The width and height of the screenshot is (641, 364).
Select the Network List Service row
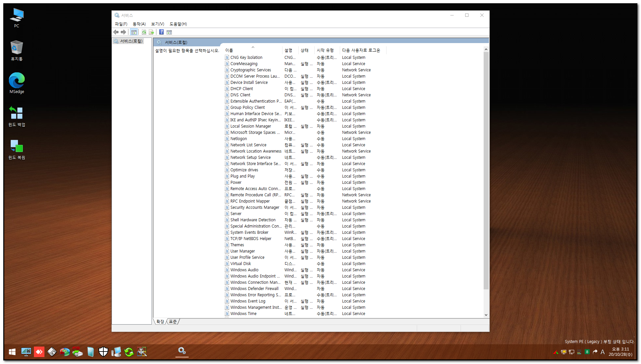tap(305, 145)
